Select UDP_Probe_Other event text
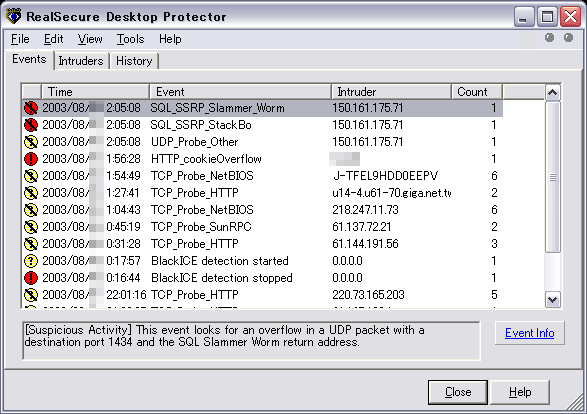 pos(195,142)
